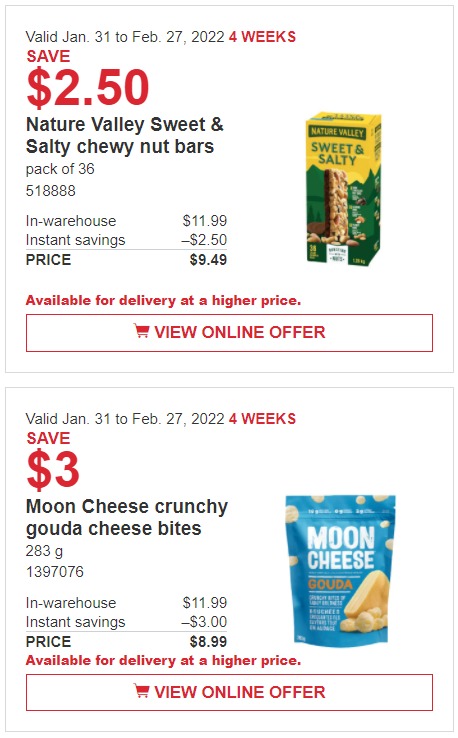This screenshot has height=738, width=458.
Task: Click the first 4 WEEKS validity label
Action: click(x=262, y=37)
